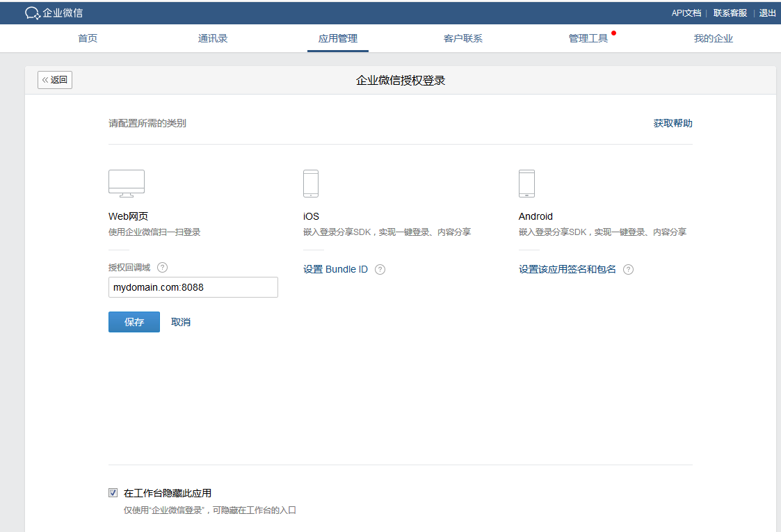Click the 企业微信 logo icon

[32, 13]
